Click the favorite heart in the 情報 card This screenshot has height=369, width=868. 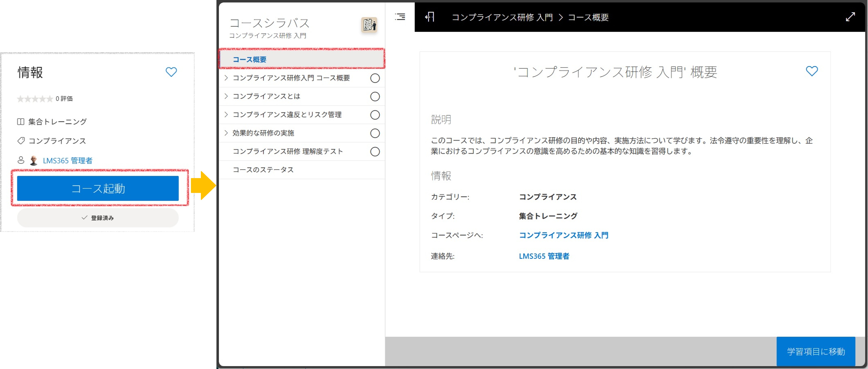(x=171, y=72)
